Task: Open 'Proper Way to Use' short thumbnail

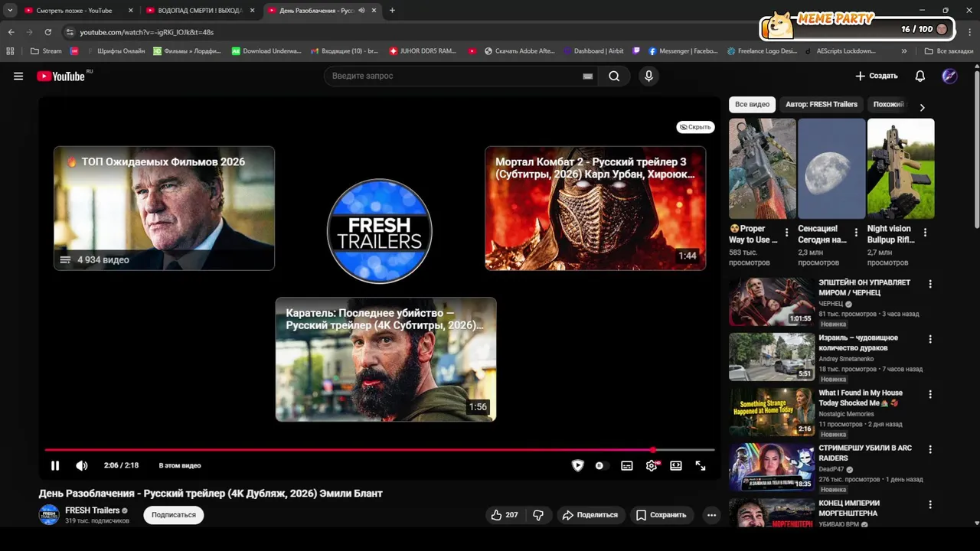Action: pos(763,169)
